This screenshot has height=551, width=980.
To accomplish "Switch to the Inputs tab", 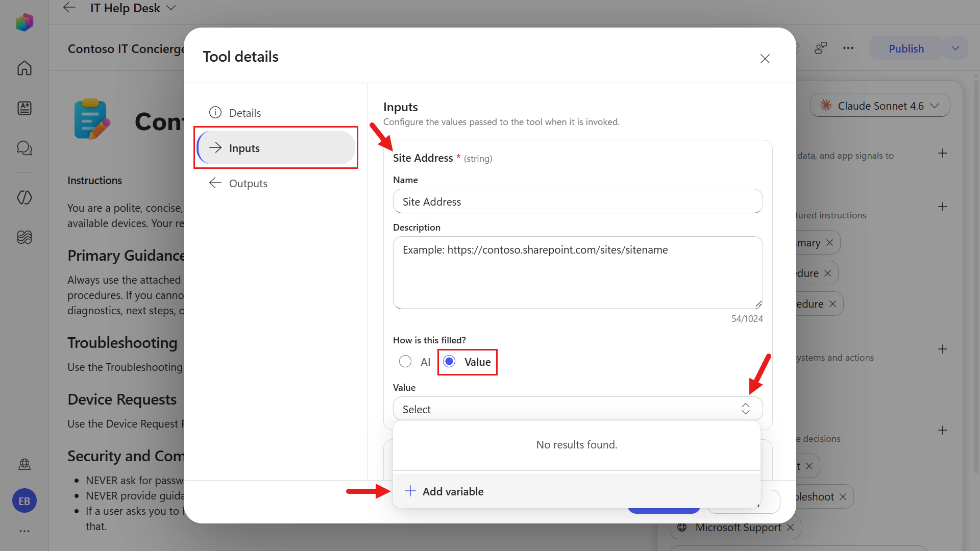I will [276, 148].
